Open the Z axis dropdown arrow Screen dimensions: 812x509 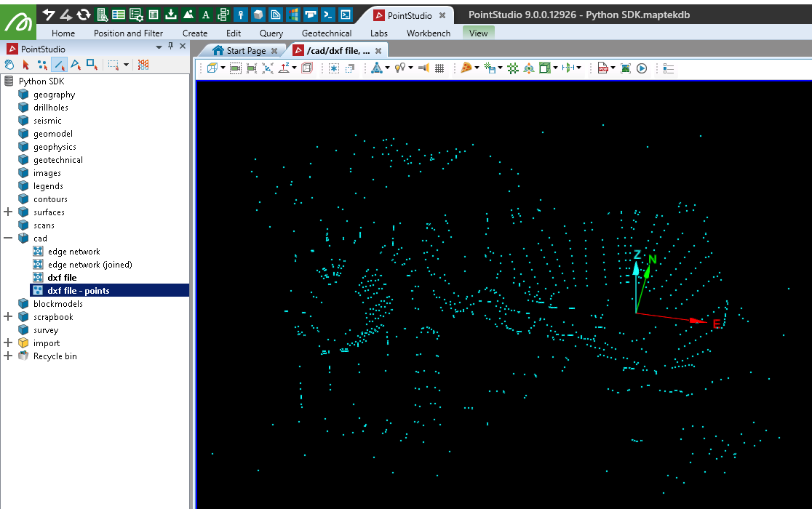(295, 68)
